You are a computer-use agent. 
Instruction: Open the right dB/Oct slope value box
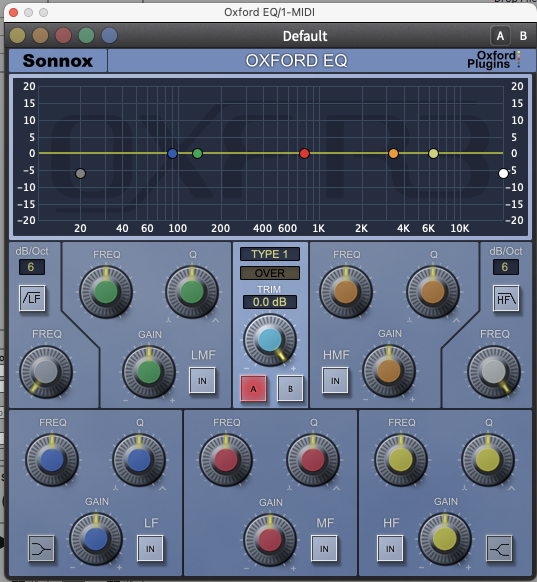point(505,267)
